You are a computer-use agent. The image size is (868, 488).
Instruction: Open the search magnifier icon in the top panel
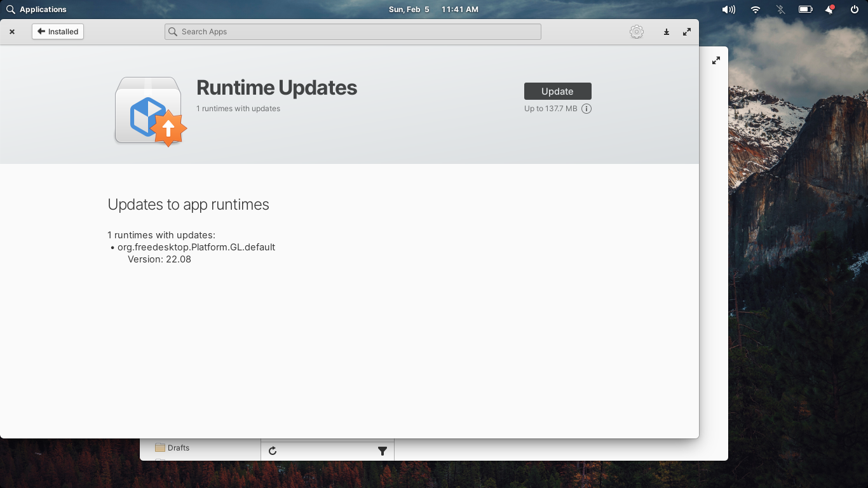10,9
